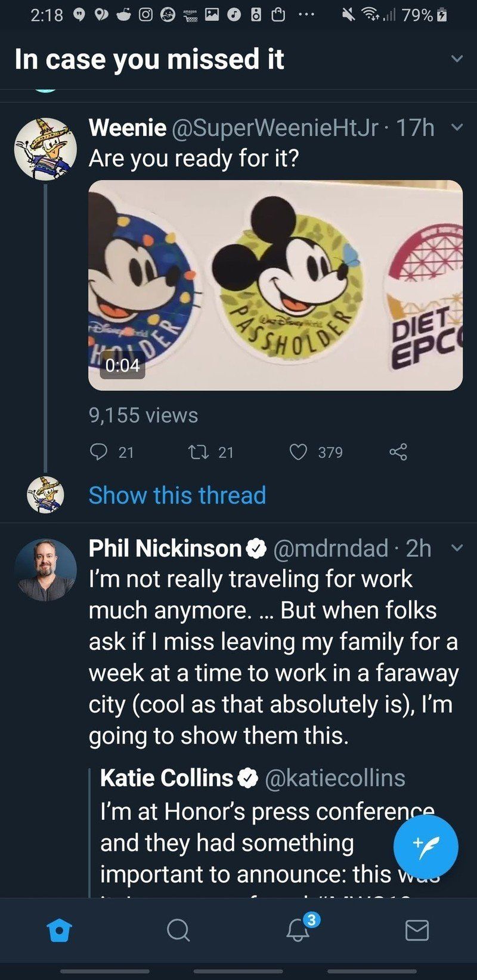The width and height of the screenshot is (477, 980).
Task: Go to the Home timeline tab
Action: tap(60, 929)
